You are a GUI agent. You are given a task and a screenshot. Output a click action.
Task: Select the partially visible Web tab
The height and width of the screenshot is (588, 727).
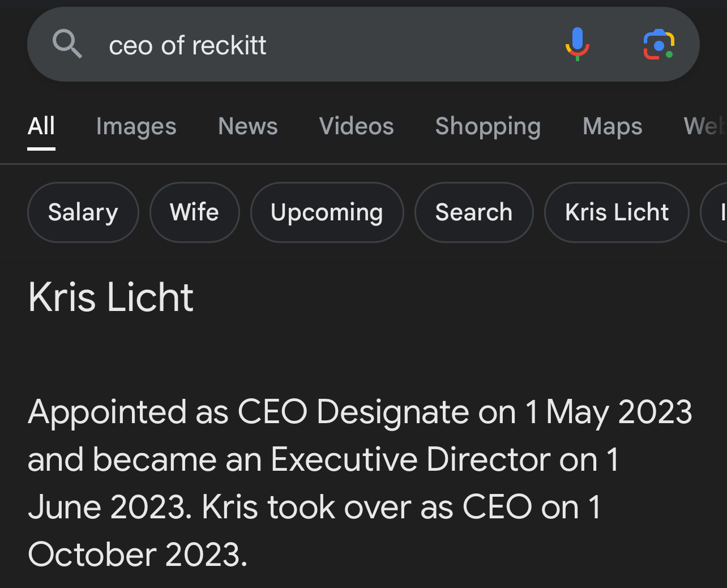point(704,126)
